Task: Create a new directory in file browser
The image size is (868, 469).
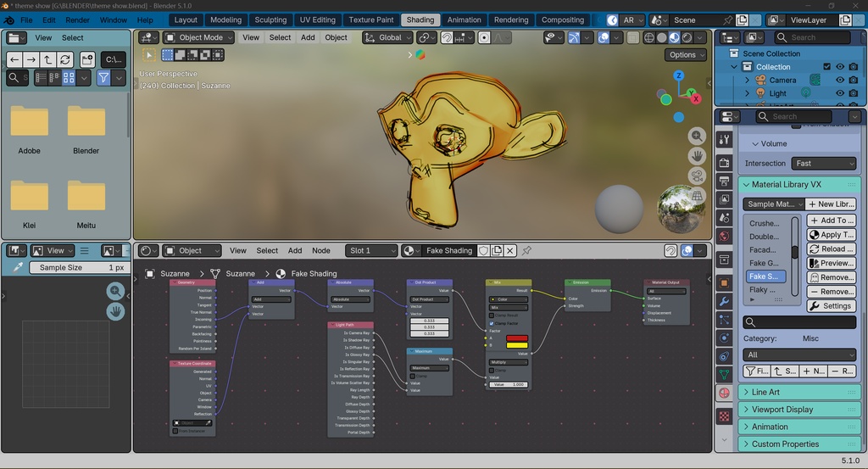Action: pos(87,60)
